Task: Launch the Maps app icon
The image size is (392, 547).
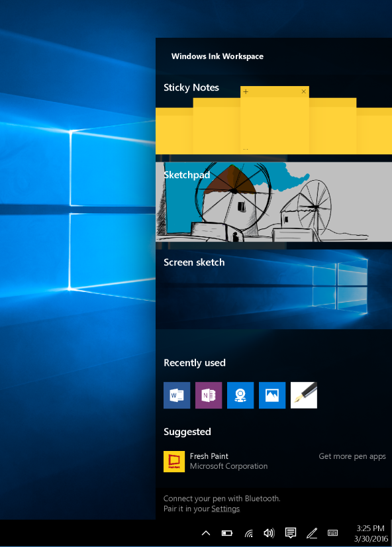Action: coord(240,395)
